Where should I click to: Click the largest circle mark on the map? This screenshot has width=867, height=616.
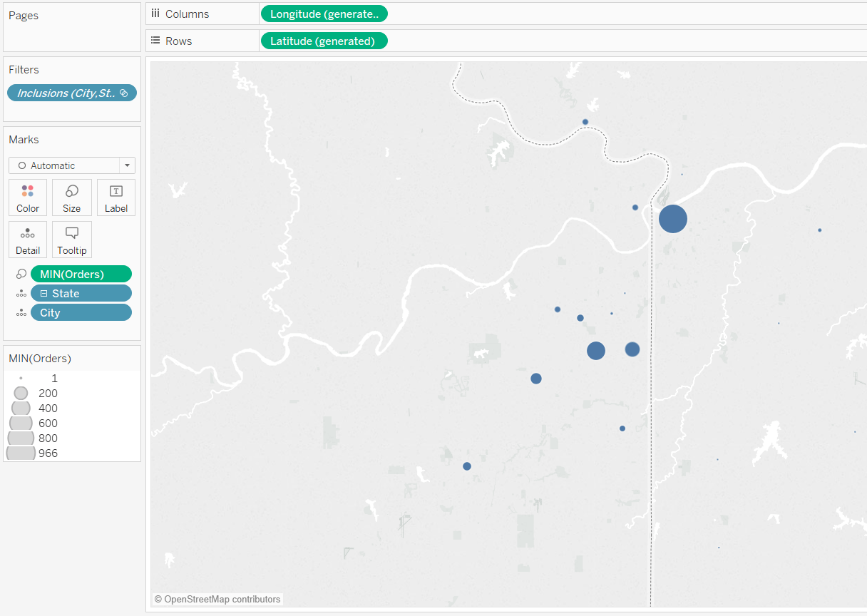(x=672, y=219)
